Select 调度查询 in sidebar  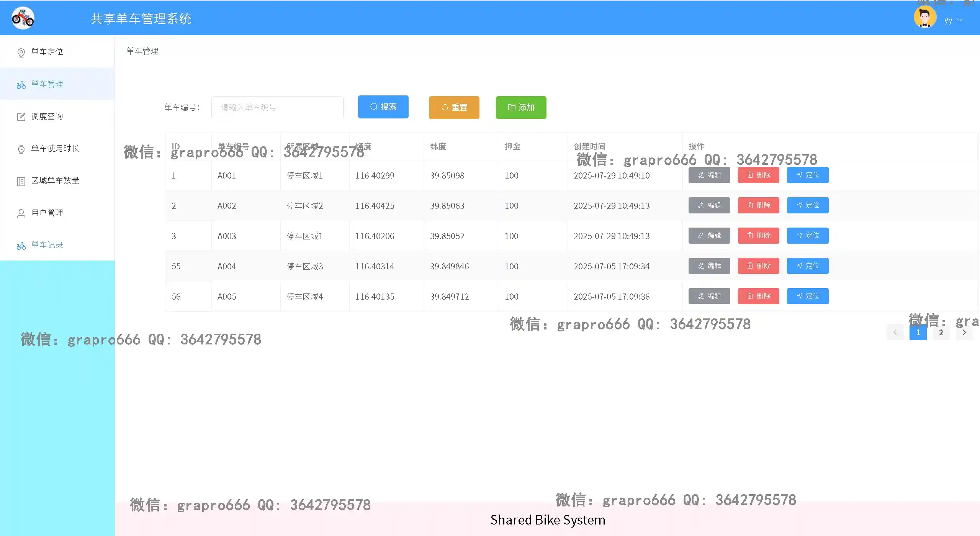(47, 116)
